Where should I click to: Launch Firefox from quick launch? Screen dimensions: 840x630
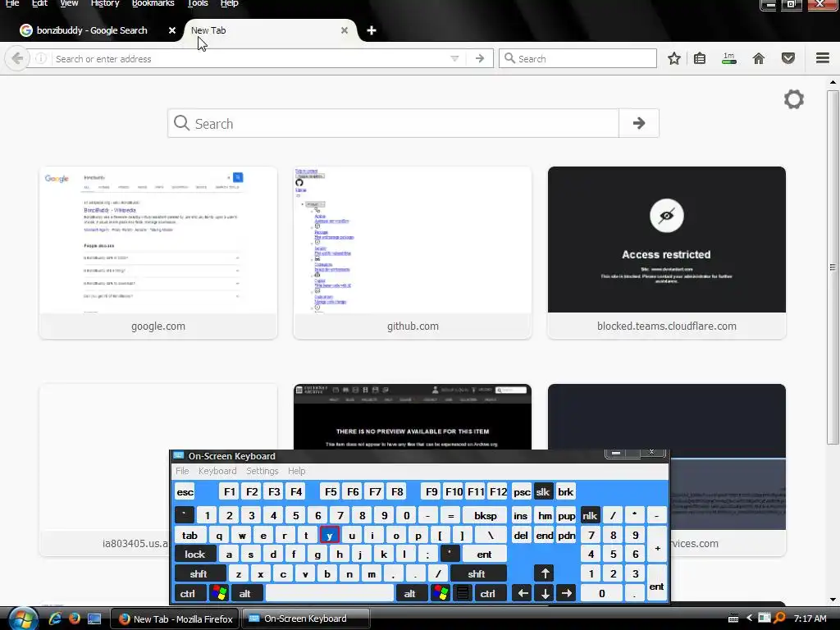click(x=74, y=619)
